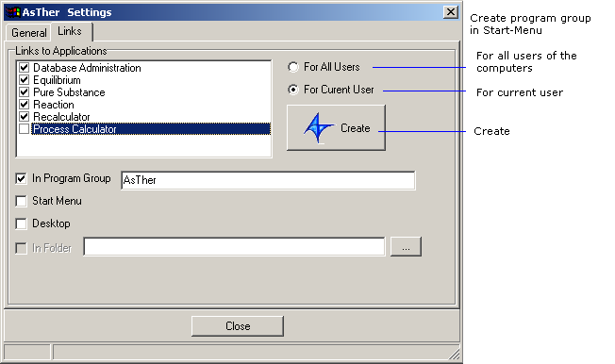This screenshot has height=364, width=615.
Task: Select the highlighted Process Calculator row
Action: [x=152, y=128]
